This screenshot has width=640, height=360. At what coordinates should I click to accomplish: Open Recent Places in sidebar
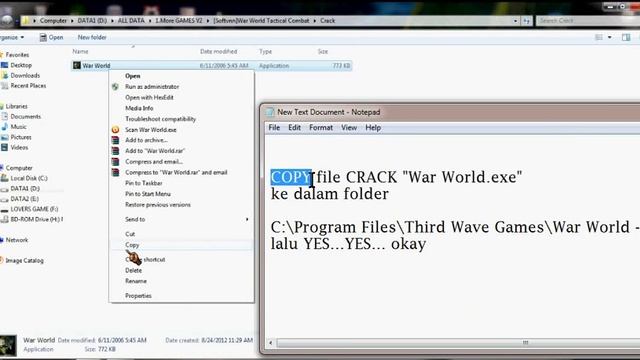[28, 86]
